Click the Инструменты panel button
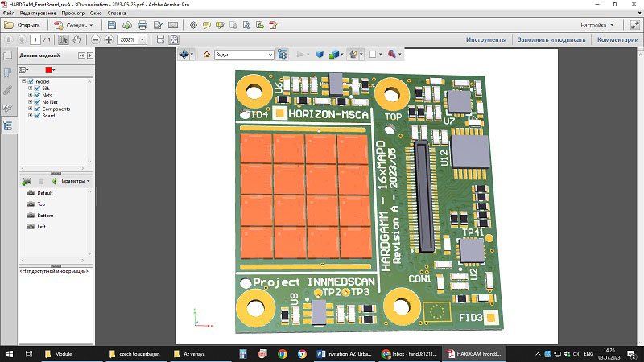The image size is (644, 362). [x=485, y=39]
